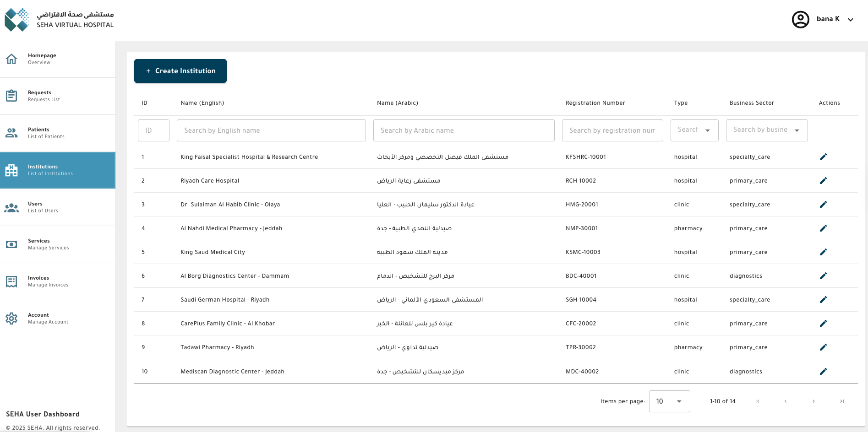Image resolution: width=868 pixels, height=432 pixels.
Task: Select the Services icon in sidebar
Action: click(x=11, y=244)
